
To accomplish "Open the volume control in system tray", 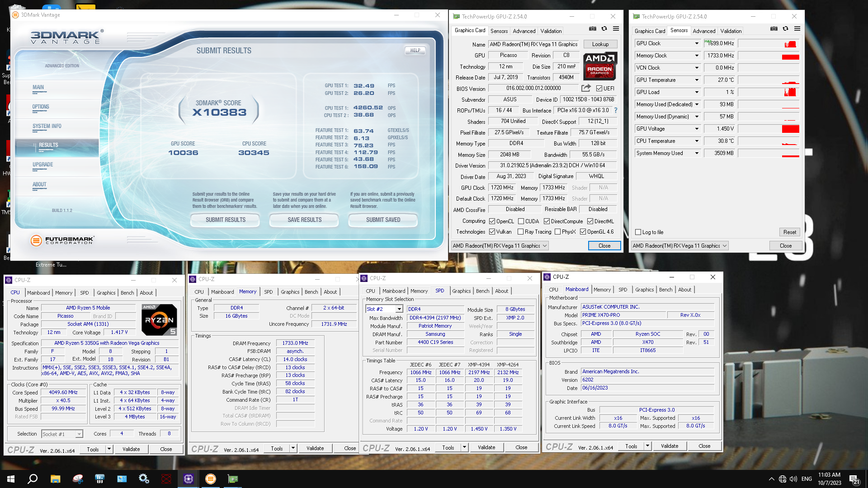I will click(x=793, y=479).
